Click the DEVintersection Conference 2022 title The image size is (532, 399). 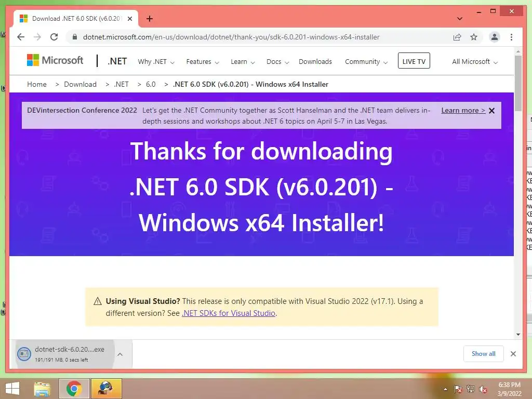(x=82, y=110)
